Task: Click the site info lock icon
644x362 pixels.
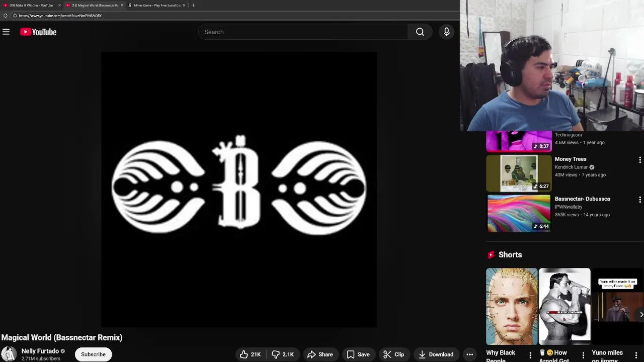Action: [x=15, y=16]
